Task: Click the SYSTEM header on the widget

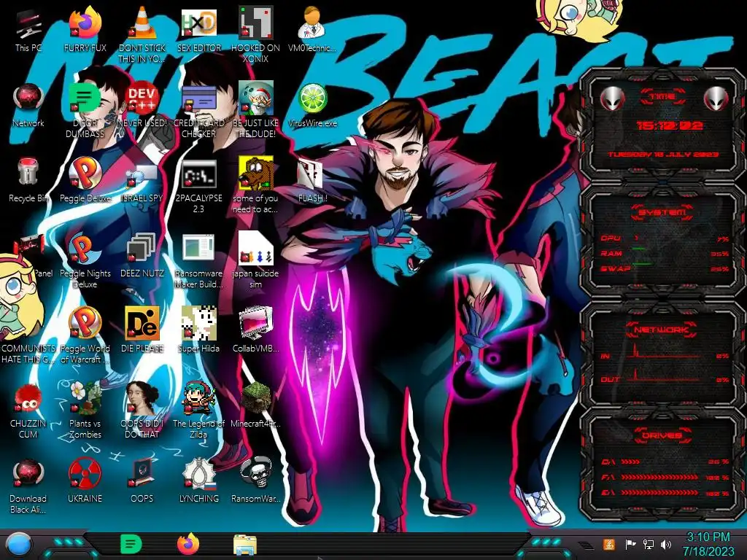Action: click(x=662, y=212)
